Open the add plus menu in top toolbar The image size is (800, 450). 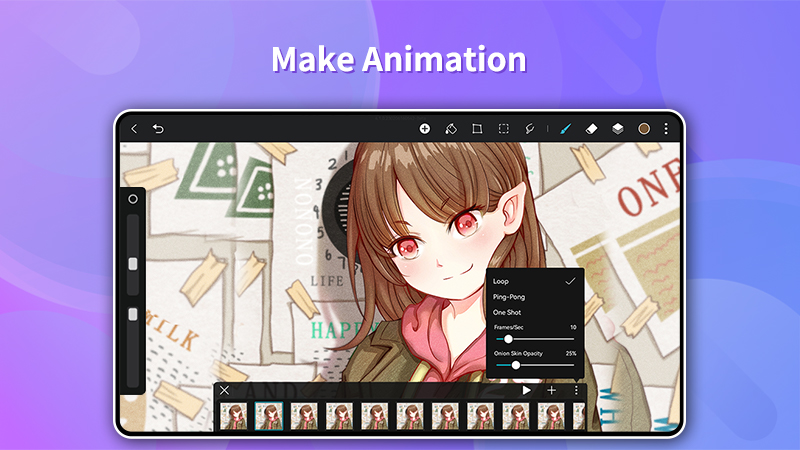[424, 129]
